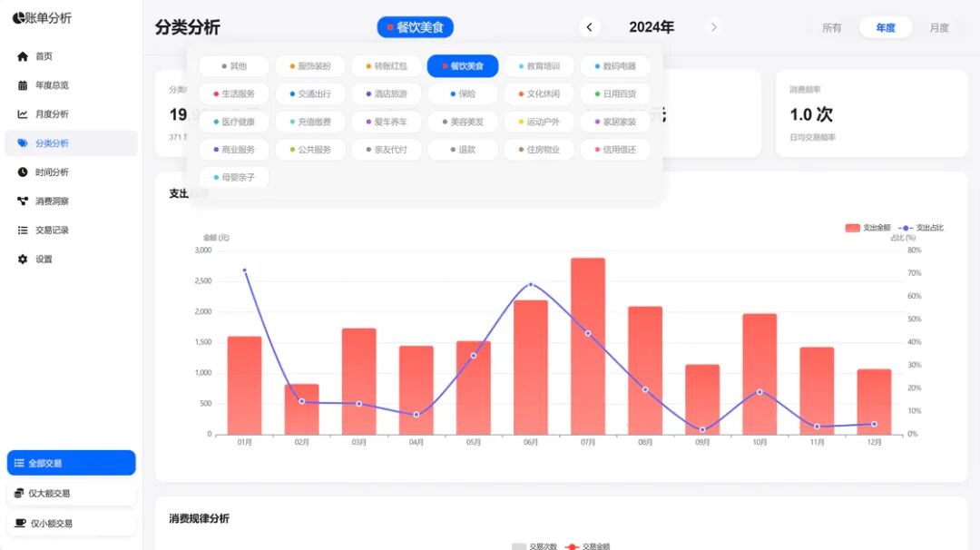This screenshot has width=980, height=550.
Task: Select the 全部交易 list-icon filter
Action: pyautogui.click(x=72, y=463)
